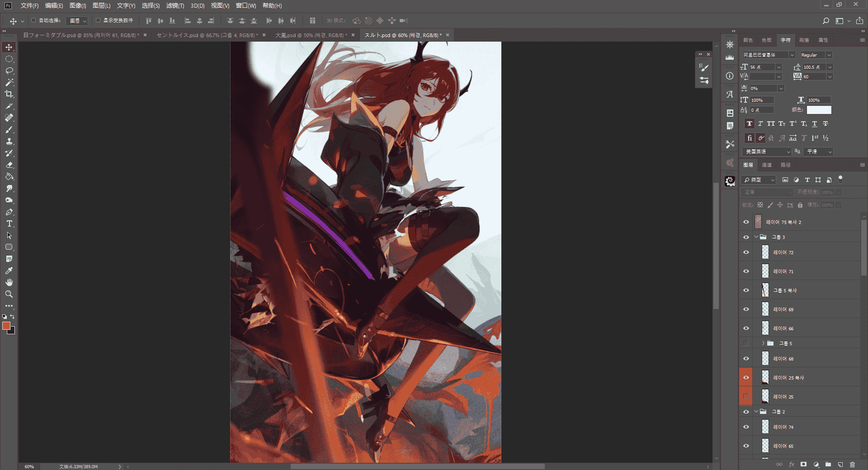868x470 pixels.
Task: Select the Elliptical Marquee tool
Action: point(9,59)
